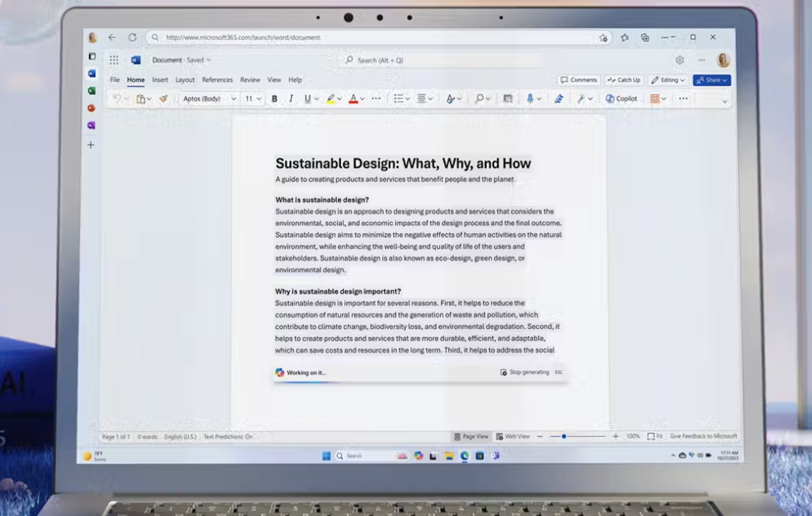Click the blue Share button
812x516 pixels.
tap(712, 80)
